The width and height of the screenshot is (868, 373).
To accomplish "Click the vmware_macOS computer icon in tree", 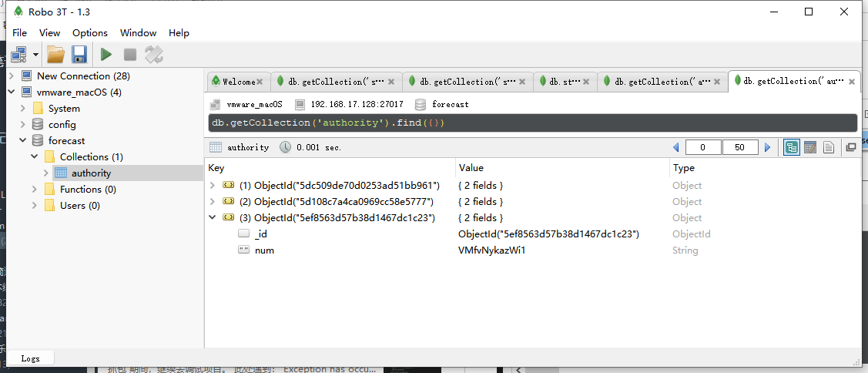I will pos(26,92).
